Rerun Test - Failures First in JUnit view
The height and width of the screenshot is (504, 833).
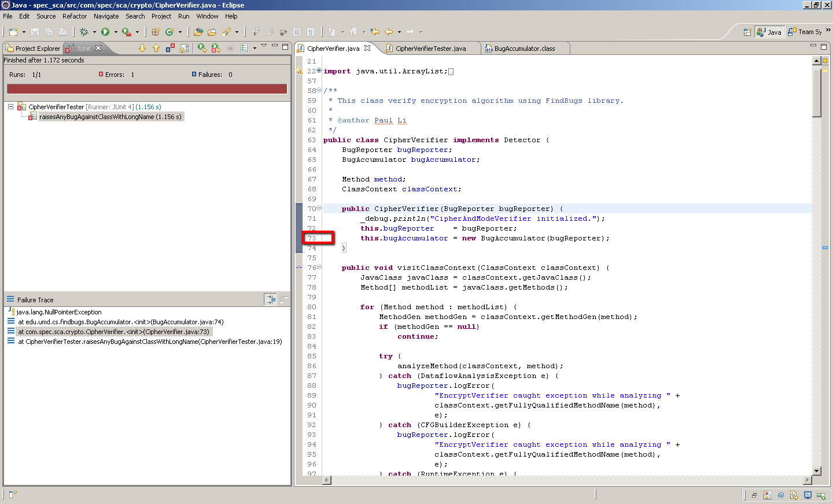coord(216,48)
